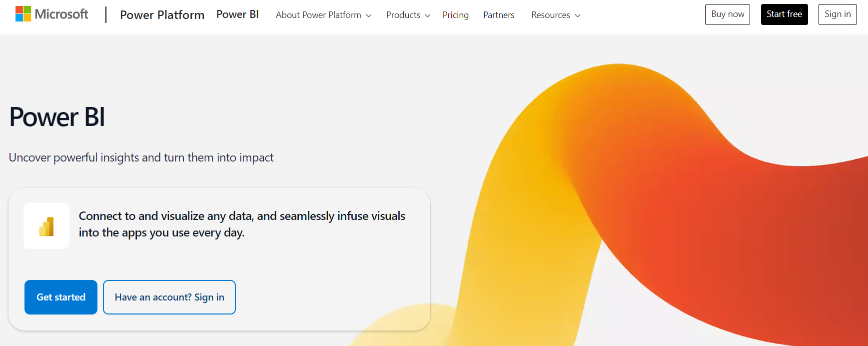868x346 pixels.
Task: Click the 'Uncover powerful insights' tagline
Action: click(141, 157)
